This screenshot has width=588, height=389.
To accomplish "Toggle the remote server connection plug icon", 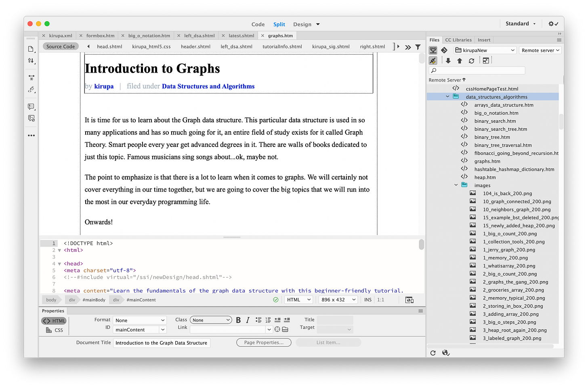I will pos(433,61).
